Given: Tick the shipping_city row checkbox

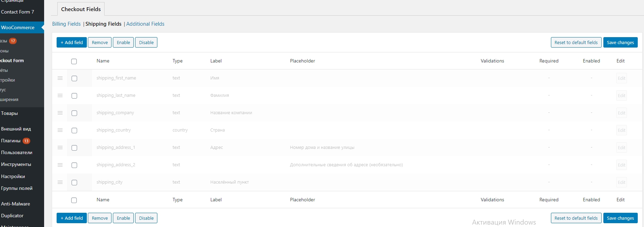Looking at the screenshot, I should pyautogui.click(x=74, y=183).
